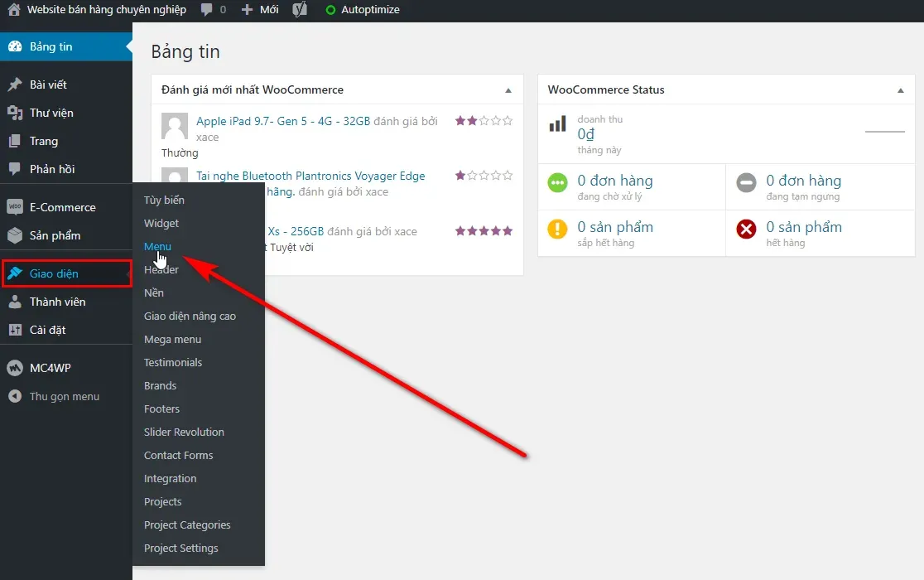The width and height of the screenshot is (924, 580).
Task: Open Tai nghe Bluetooth Plantronics review link
Action: (x=310, y=176)
